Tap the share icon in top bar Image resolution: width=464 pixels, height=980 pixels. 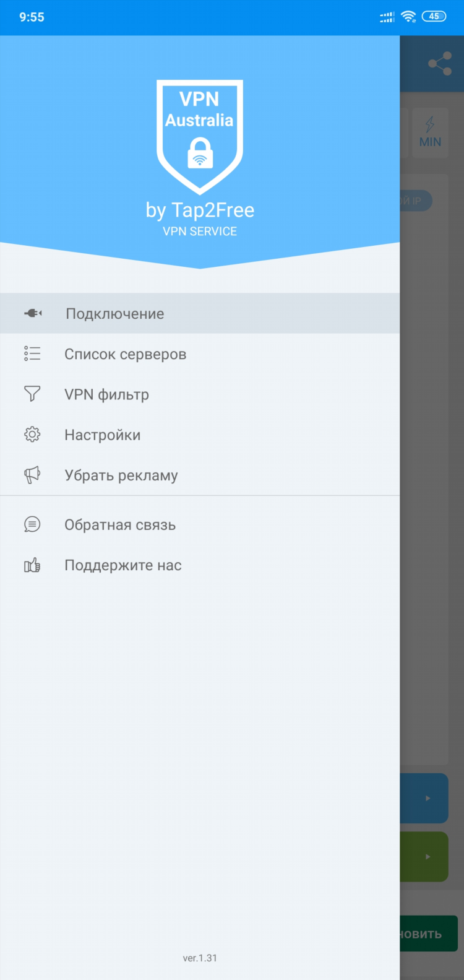tap(440, 64)
